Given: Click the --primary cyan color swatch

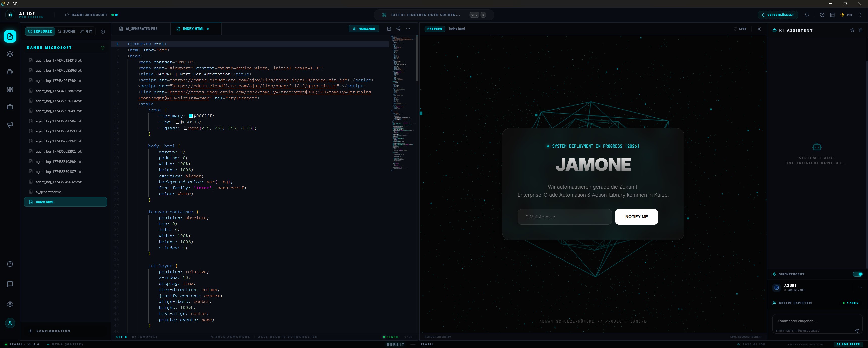Looking at the screenshot, I should coord(191,116).
